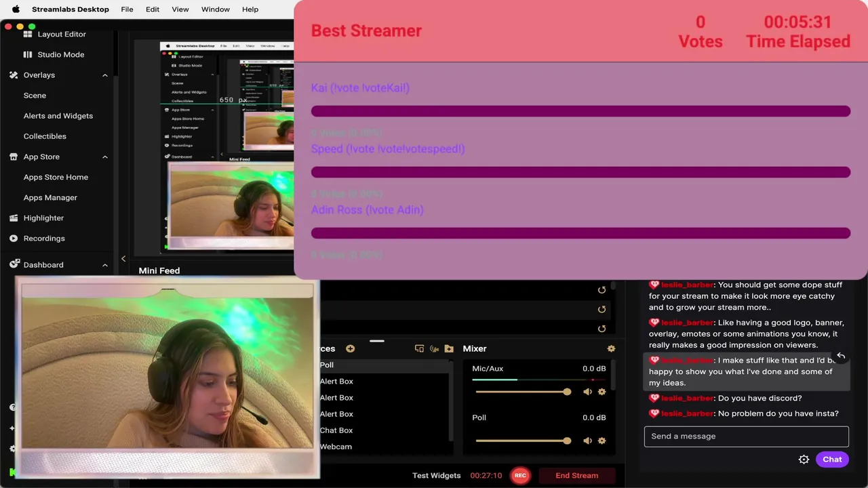Open Poll mixer source settings gear
This screenshot has width=868, height=488.
(x=601, y=441)
